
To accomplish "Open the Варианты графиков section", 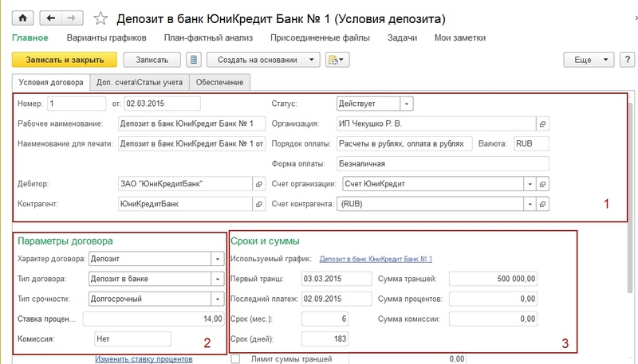I will (107, 37).
